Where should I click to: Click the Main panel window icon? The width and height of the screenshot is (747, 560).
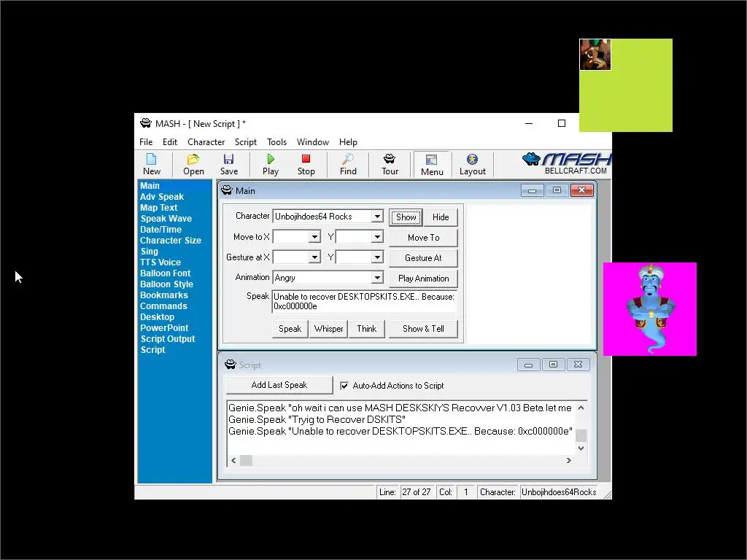tap(227, 190)
